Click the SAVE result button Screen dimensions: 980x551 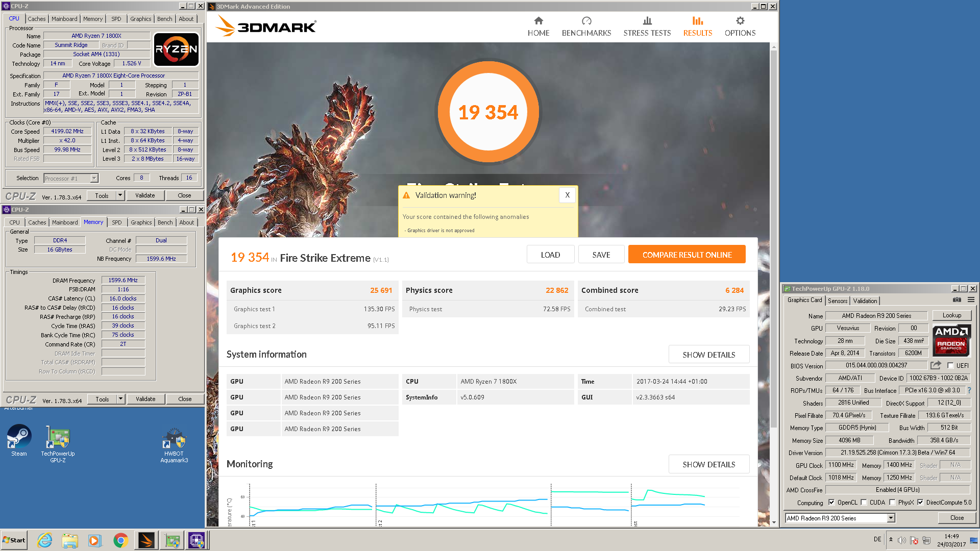point(601,254)
